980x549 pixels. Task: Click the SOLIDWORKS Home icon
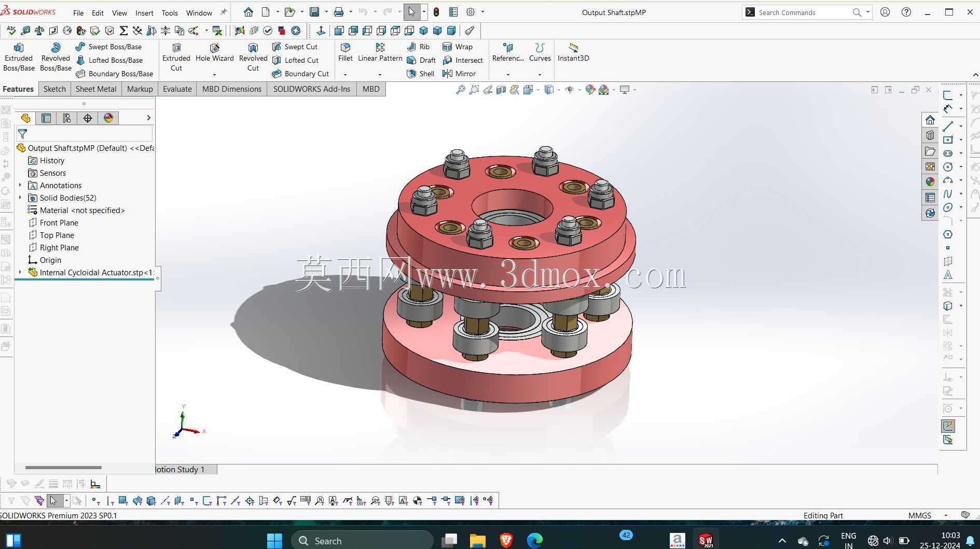click(x=249, y=12)
